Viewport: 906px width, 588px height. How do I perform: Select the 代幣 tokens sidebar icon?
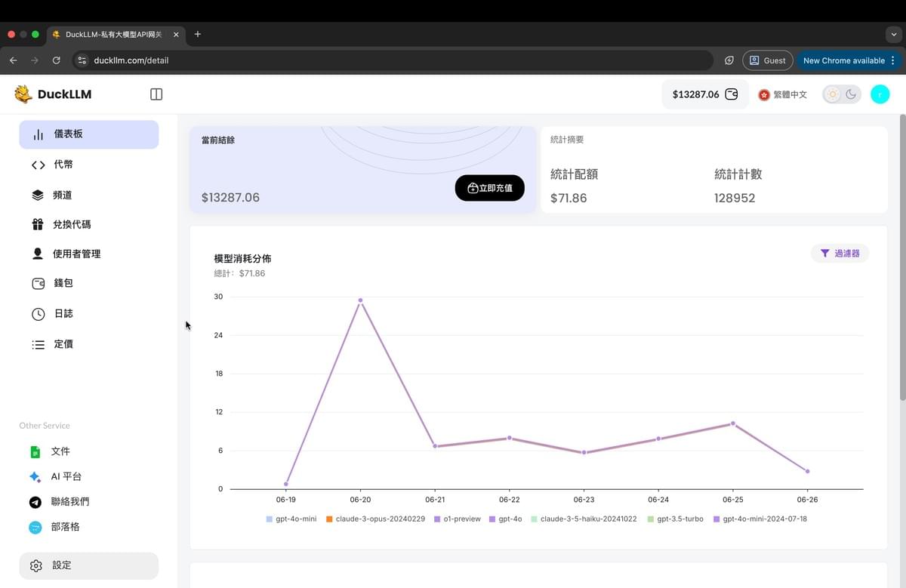point(38,165)
